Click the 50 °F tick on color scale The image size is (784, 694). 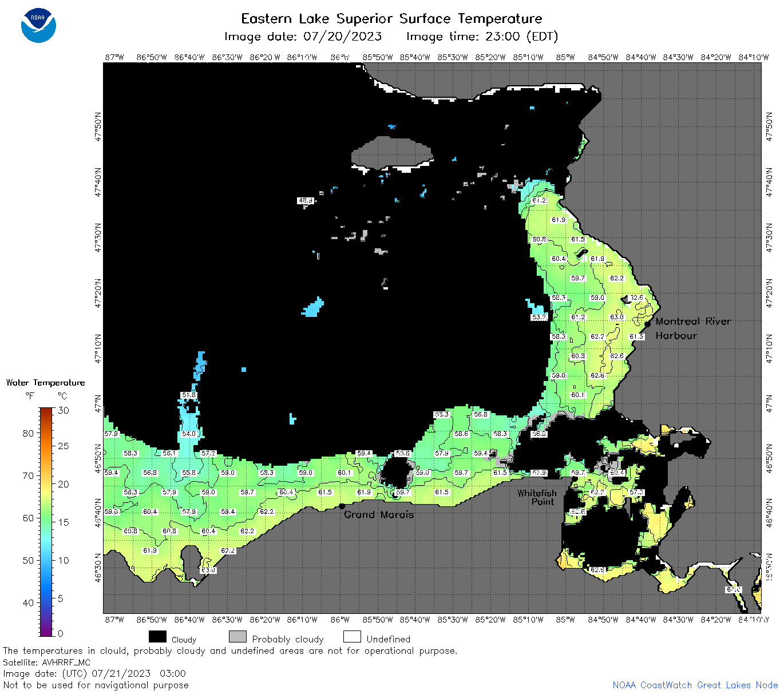point(29,560)
